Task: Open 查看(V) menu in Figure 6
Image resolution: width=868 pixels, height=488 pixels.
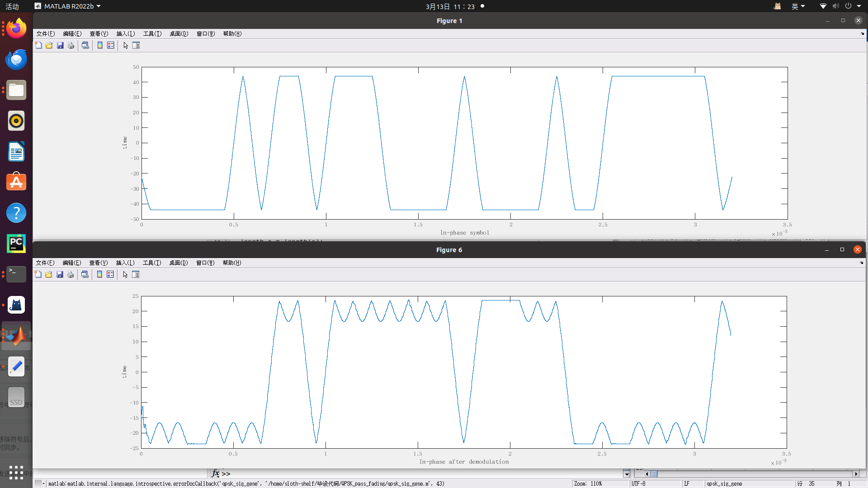Action: pos(99,263)
